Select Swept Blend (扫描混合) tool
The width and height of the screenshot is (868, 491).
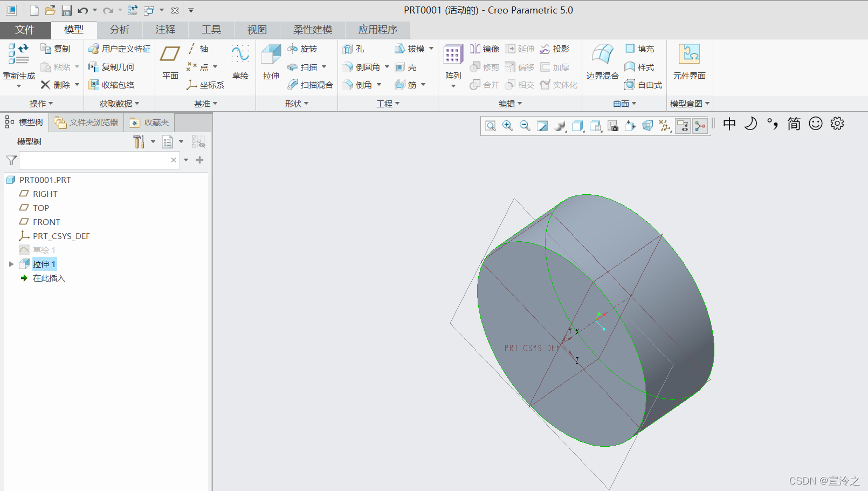[310, 85]
